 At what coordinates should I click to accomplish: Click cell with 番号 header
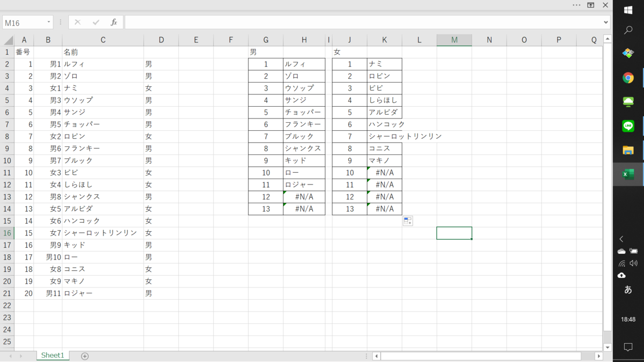pos(24,52)
